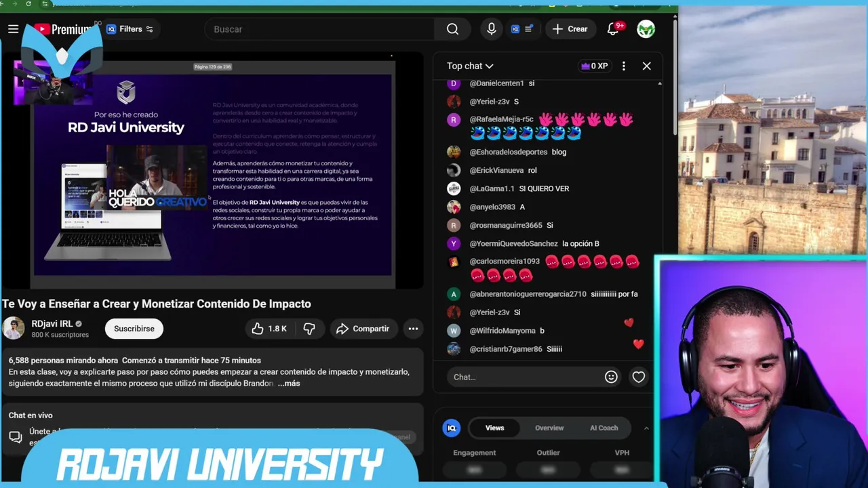Click the video player area

tap(213, 169)
